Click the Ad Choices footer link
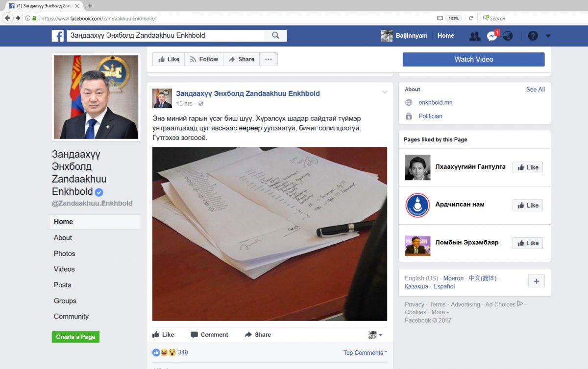 click(x=504, y=304)
